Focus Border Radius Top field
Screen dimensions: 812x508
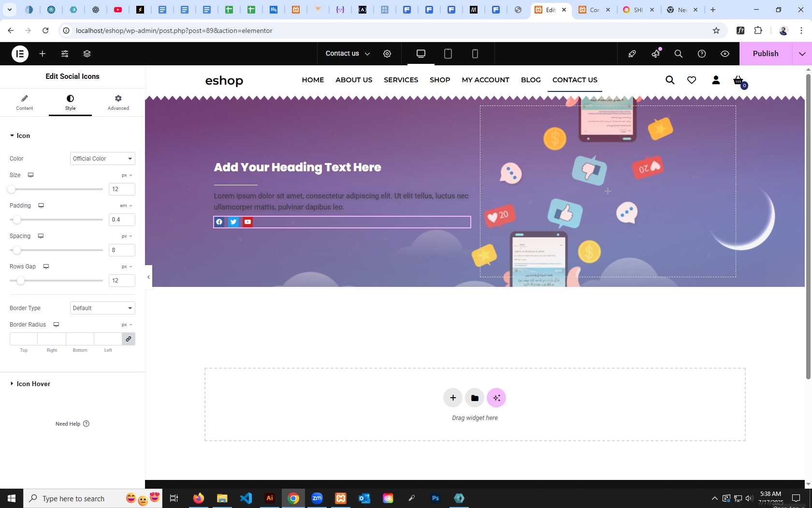[x=24, y=339]
